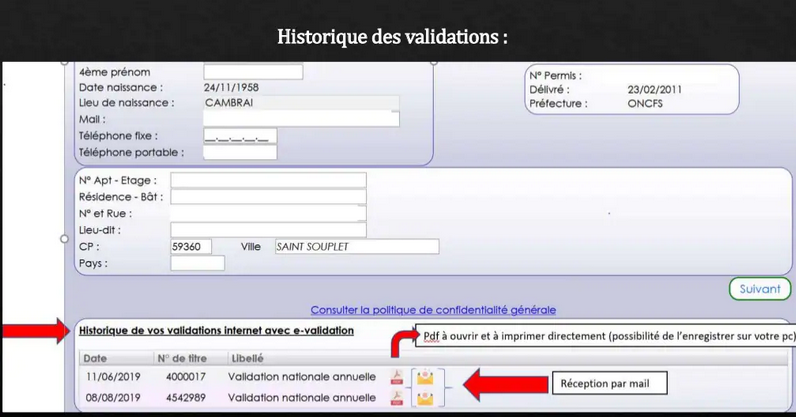Click the 4ème prénom field
Viewport: 796px width, 417px height.
[253, 72]
